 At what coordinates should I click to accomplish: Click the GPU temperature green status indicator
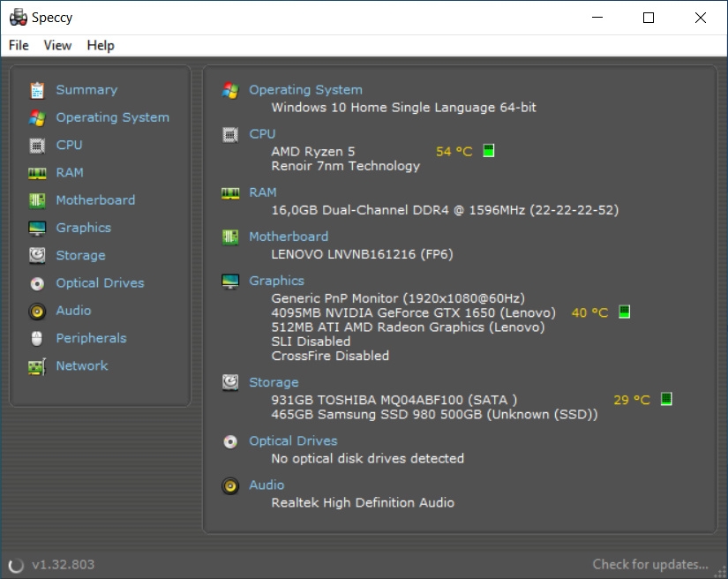click(x=625, y=312)
